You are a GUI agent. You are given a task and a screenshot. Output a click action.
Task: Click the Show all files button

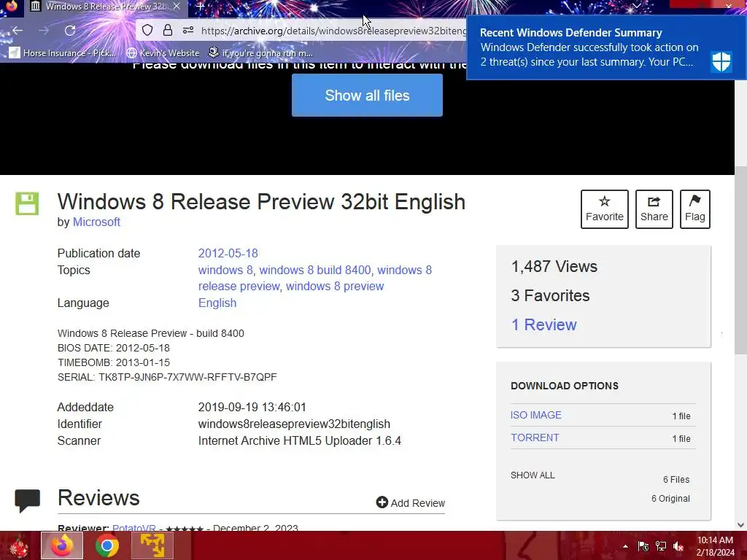click(x=367, y=96)
